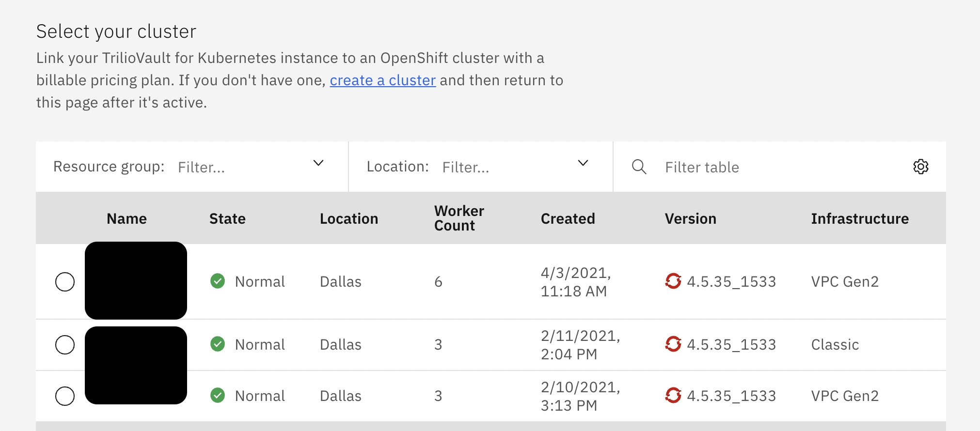
Task: Select the cluster created 2/10/2021
Action: point(65,396)
